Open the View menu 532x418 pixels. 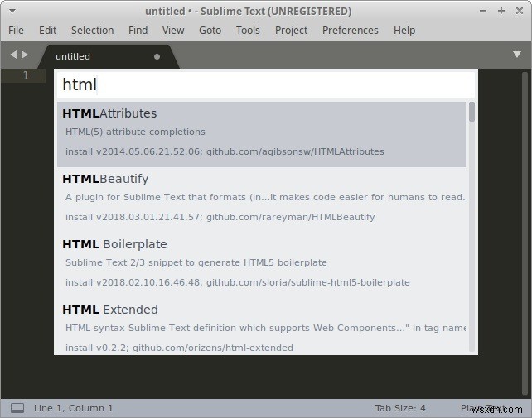[173, 31]
